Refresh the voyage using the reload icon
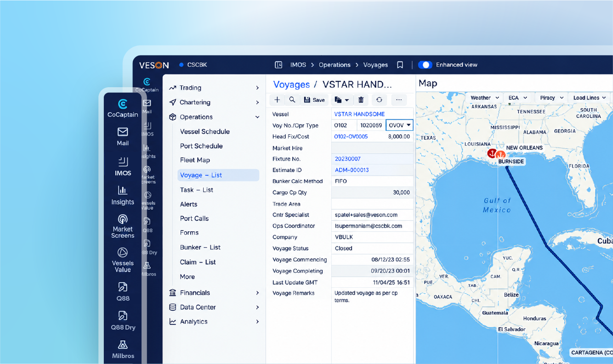 [379, 100]
